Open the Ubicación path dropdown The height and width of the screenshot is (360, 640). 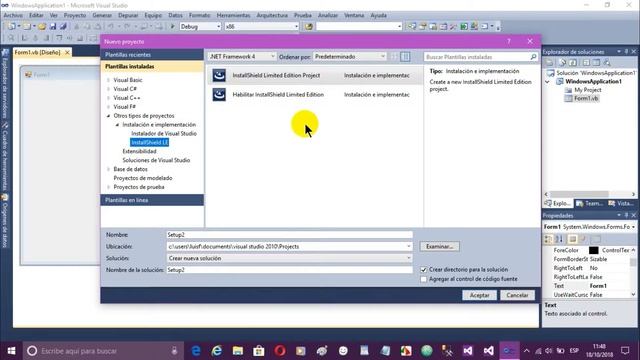pos(408,247)
